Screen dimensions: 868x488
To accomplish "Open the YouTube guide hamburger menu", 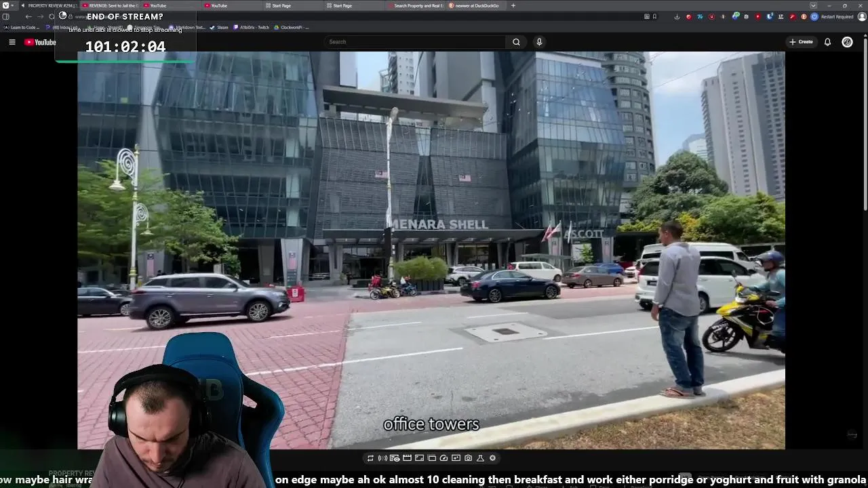I will (12, 42).
